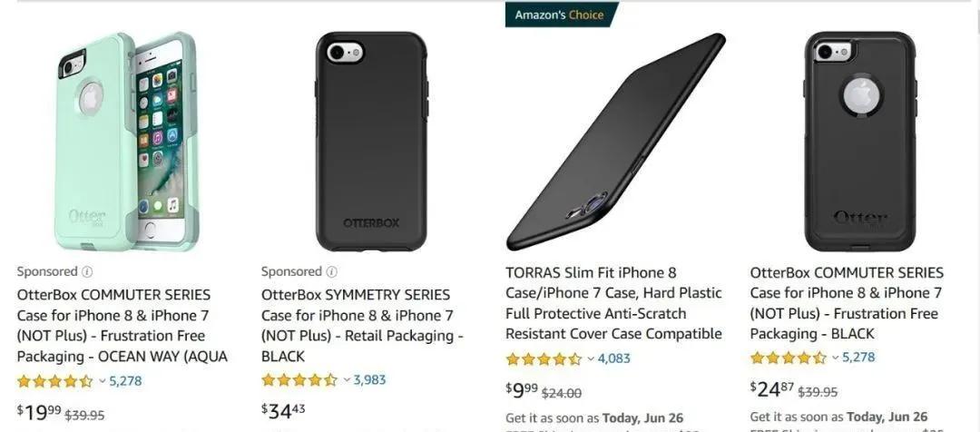Click star rating of aqua OtterBox Commuter case
The width and height of the screenshot is (980, 432).
tap(54, 381)
